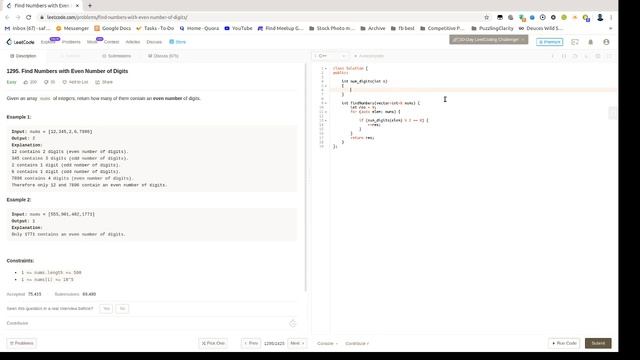
Task: Open the Store link
Action: pyautogui.click(x=178, y=42)
